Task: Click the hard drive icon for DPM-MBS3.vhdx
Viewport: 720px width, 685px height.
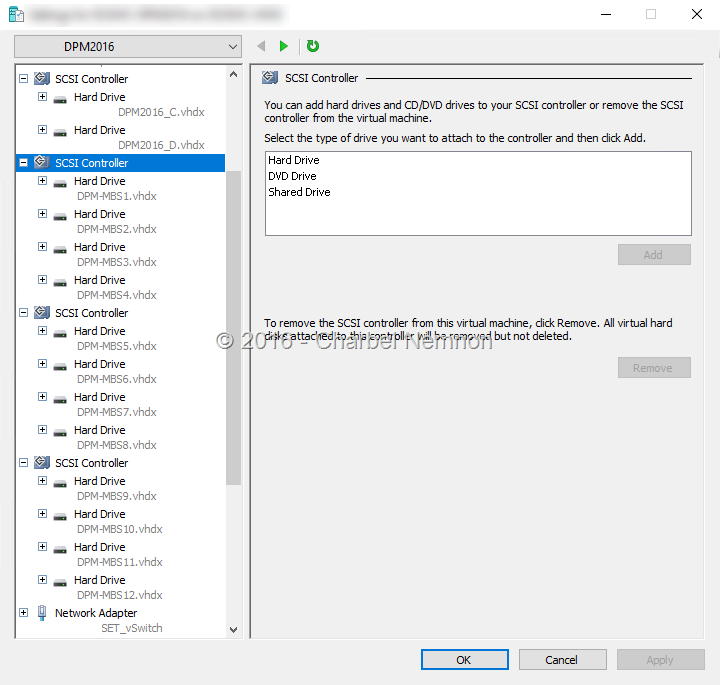Action: (60, 249)
